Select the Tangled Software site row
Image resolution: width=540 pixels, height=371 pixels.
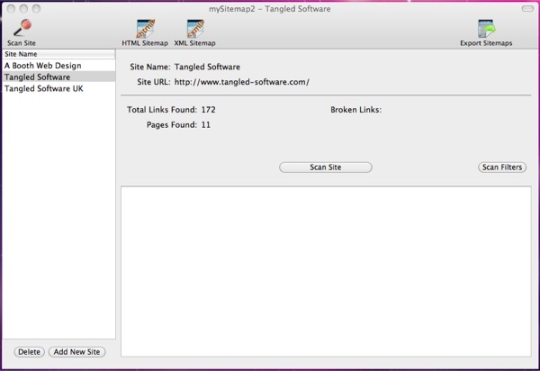59,77
